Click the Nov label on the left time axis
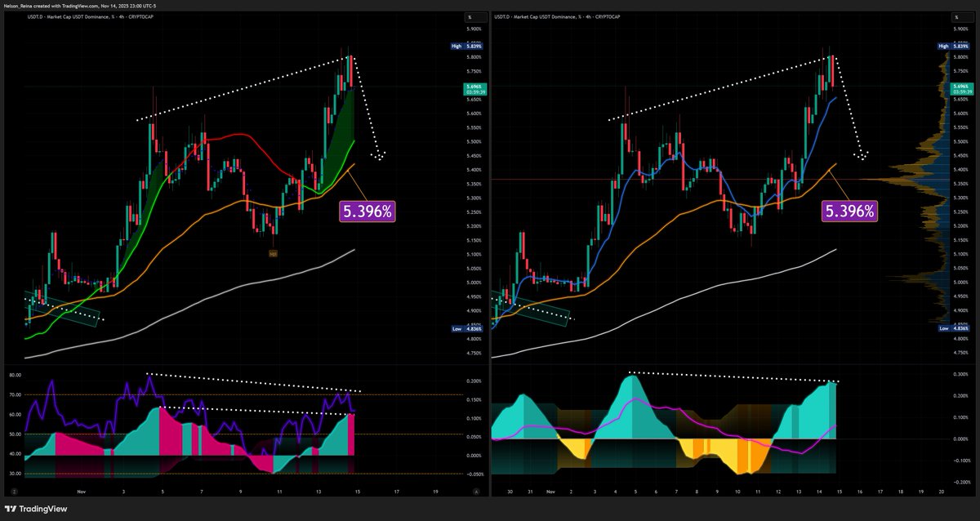This screenshot has width=980, height=521. pos(81,492)
